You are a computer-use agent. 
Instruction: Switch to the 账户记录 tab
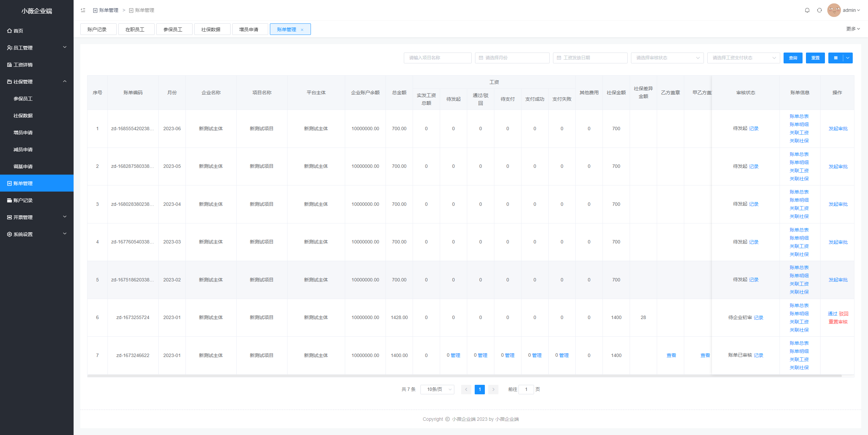[98, 29]
